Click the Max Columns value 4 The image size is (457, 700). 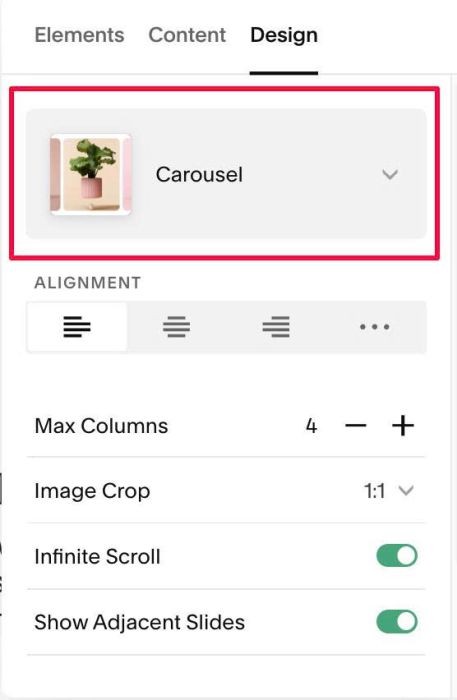pyautogui.click(x=311, y=426)
